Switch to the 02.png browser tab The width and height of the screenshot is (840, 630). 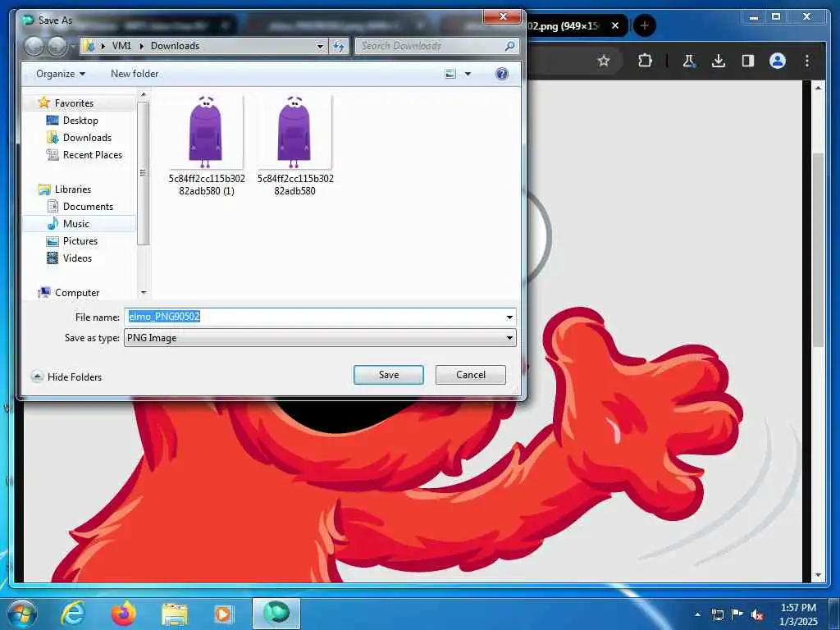click(566, 25)
